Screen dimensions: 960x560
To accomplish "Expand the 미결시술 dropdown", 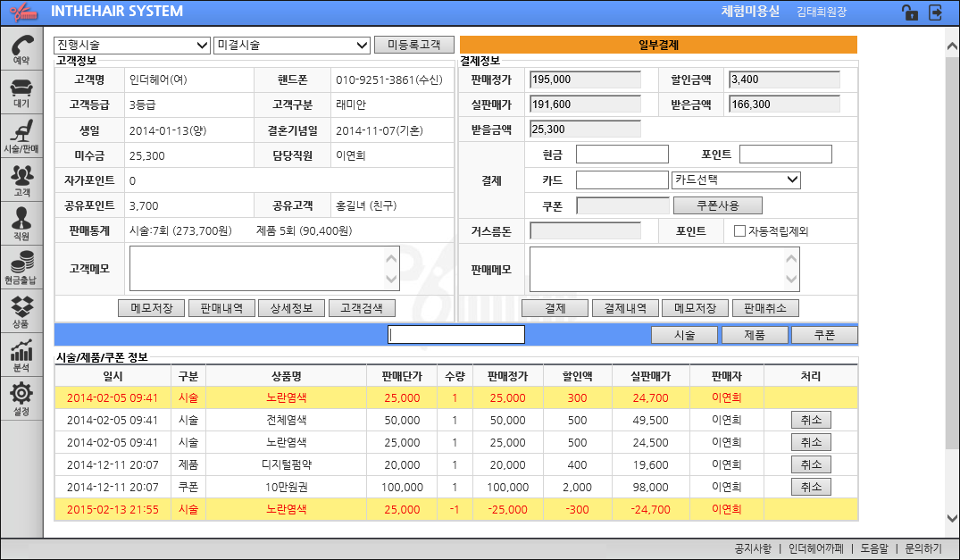I will [292, 45].
